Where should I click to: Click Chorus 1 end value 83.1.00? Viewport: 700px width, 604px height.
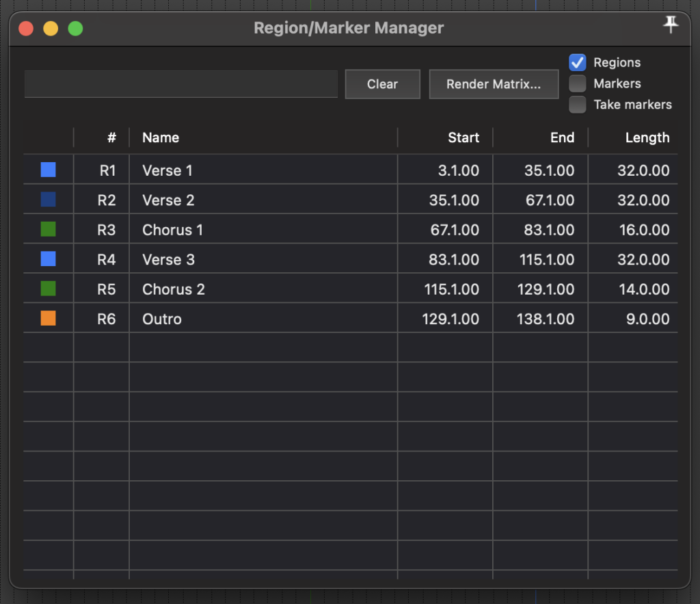(x=549, y=230)
